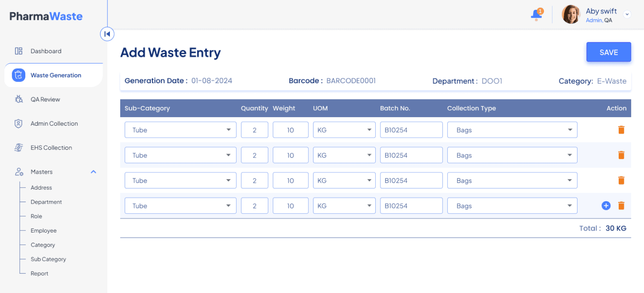
Task: Open Collection Type dropdown in second row
Action: point(512,155)
